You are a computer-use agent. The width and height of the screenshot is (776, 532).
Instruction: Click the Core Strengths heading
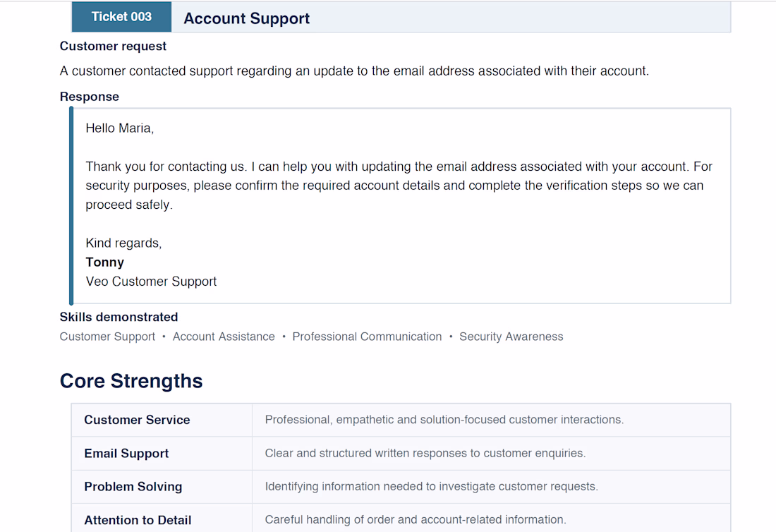coord(131,381)
